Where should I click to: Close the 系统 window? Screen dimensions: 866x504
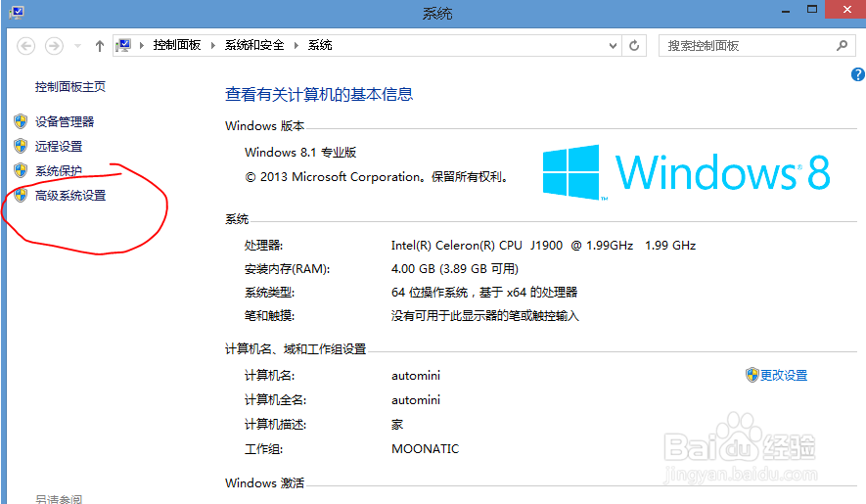tap(846, 10)
